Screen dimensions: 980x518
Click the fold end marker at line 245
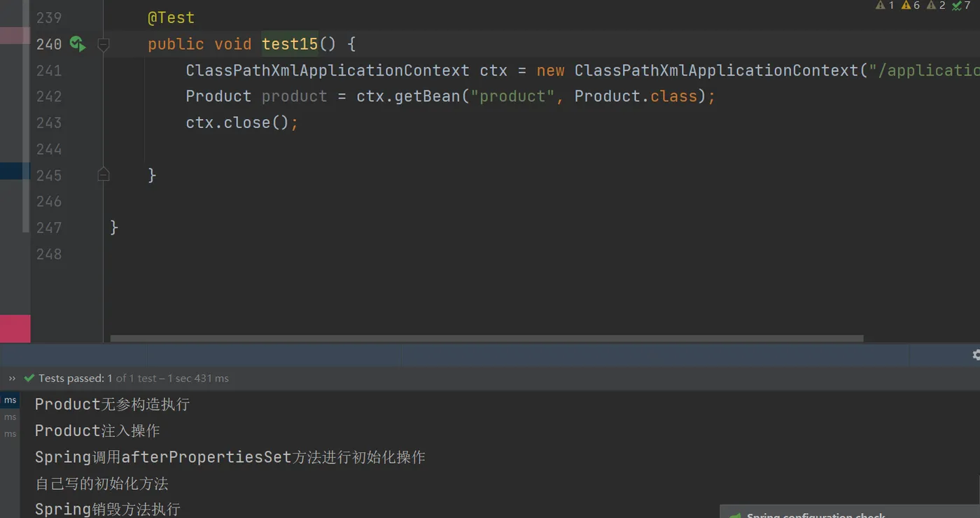[x=104, y=175]
